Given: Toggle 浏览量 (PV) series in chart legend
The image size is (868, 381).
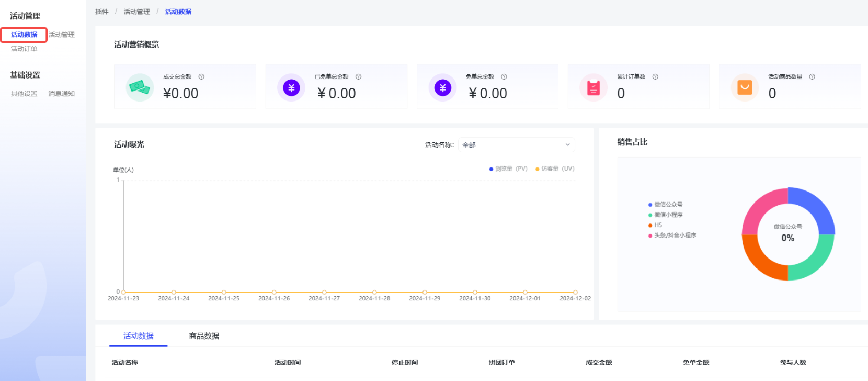Looking at the screenshot, I should pos(508,169).
